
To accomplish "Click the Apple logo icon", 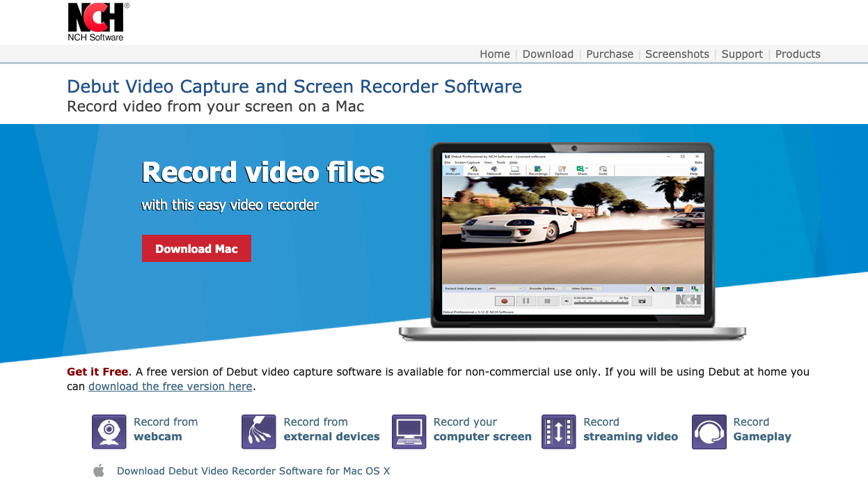I will pos(99,470).
